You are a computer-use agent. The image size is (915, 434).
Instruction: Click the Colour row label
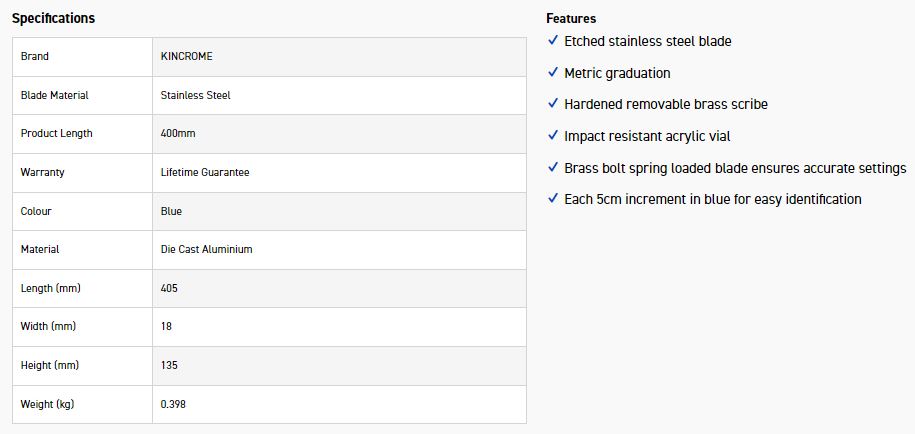tap(36, 212)
